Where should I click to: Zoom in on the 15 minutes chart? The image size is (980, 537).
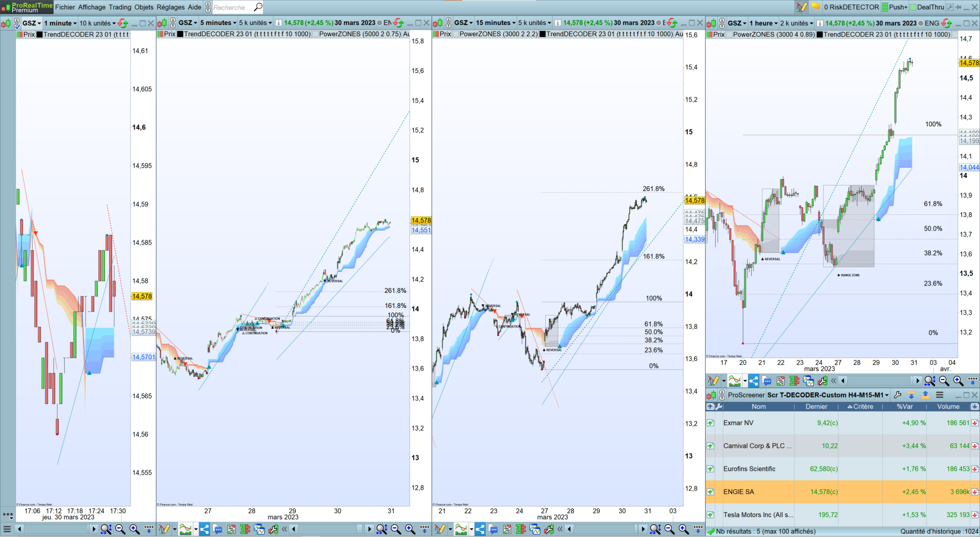click(684, 529)
